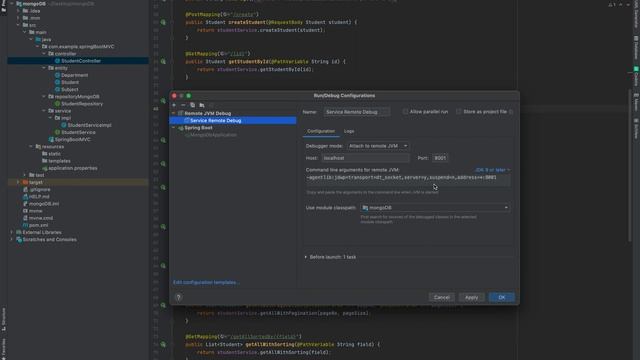Open mongoDB.iml file in project tree
Screen dimensions: 640x360
pos(44,204)
